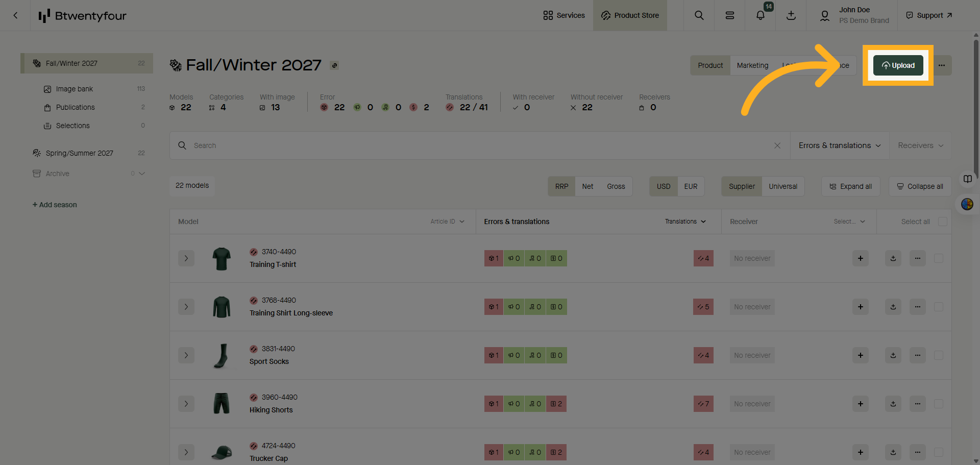The image size is (980, 465).
Task: Open the Errors & translations filter dropdown
Action: tap(839, 145)
